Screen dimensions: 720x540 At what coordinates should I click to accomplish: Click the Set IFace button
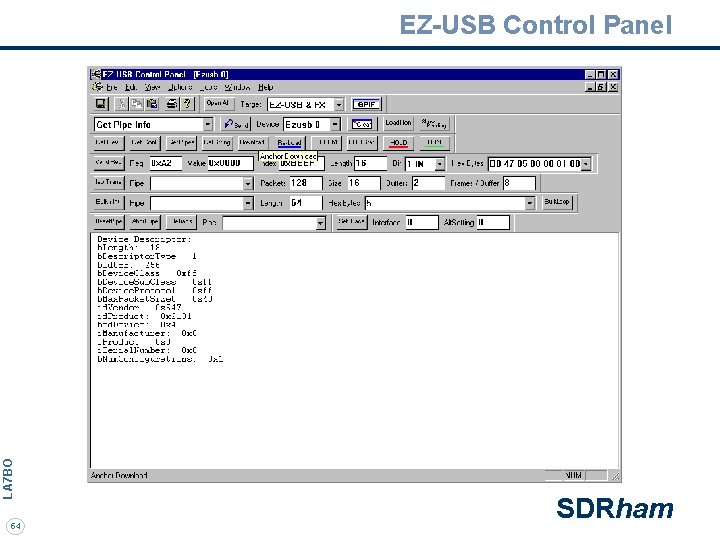point(351,222)
